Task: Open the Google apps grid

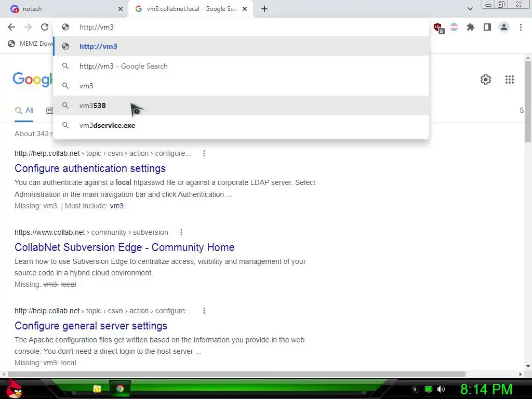Action: (x=510, y=79)
